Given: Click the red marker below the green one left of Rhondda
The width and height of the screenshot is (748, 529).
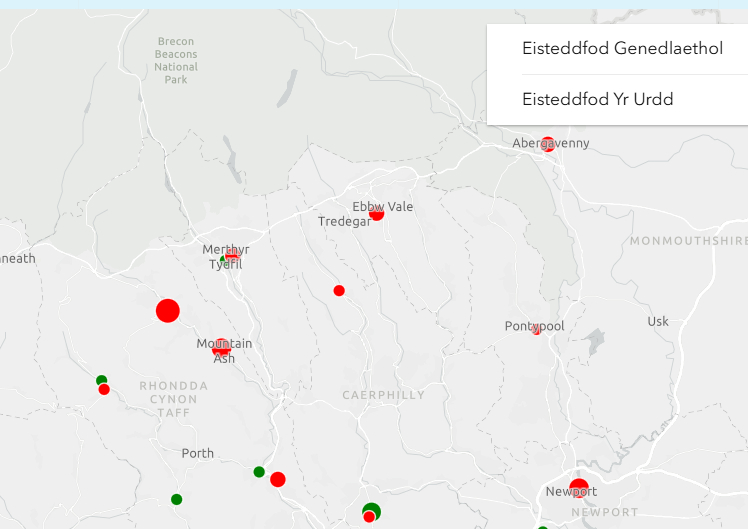Looking at the screenshot, I should pos(104,390).
